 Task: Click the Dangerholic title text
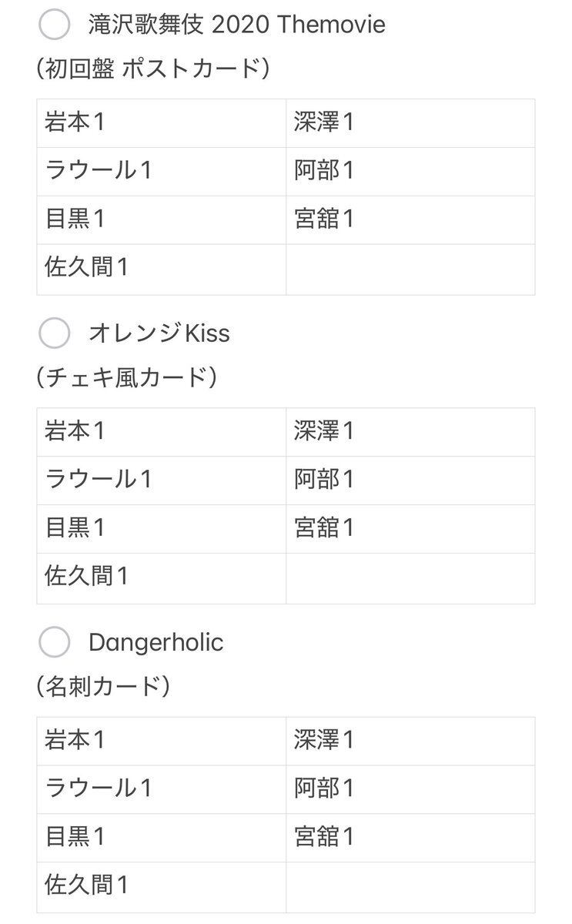point(156,642)
